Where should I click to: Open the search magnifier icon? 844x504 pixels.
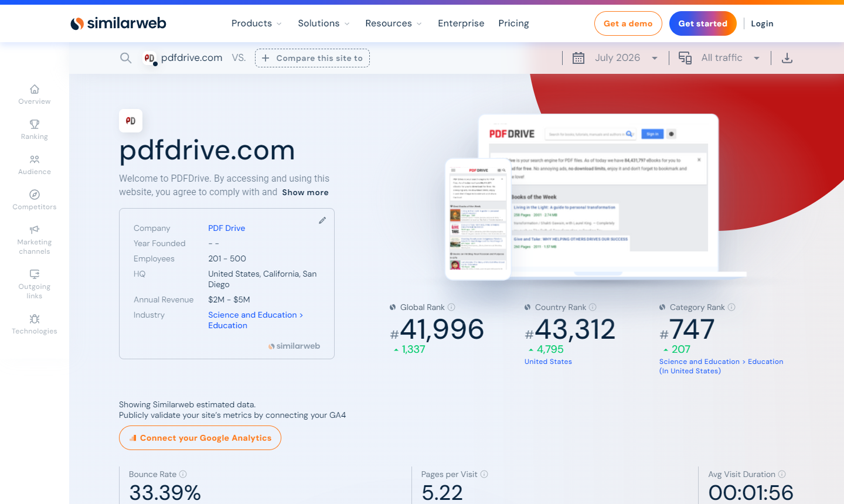point(125,58)
